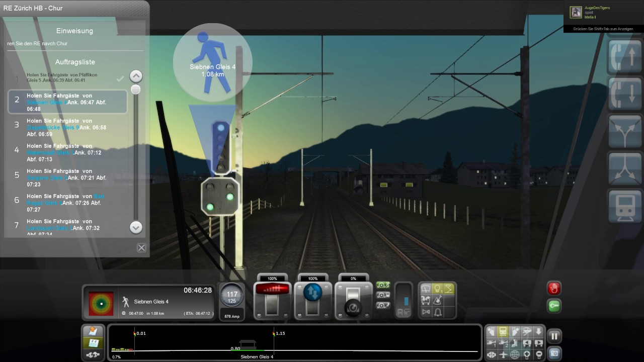
Task: Select task 5 arriving 07:21
Action: [67, 178]
